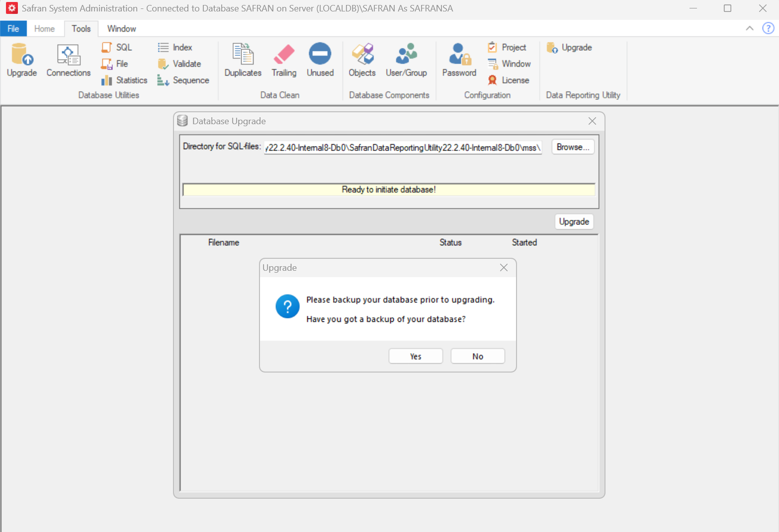Open database Statistics

pos(124,80)
